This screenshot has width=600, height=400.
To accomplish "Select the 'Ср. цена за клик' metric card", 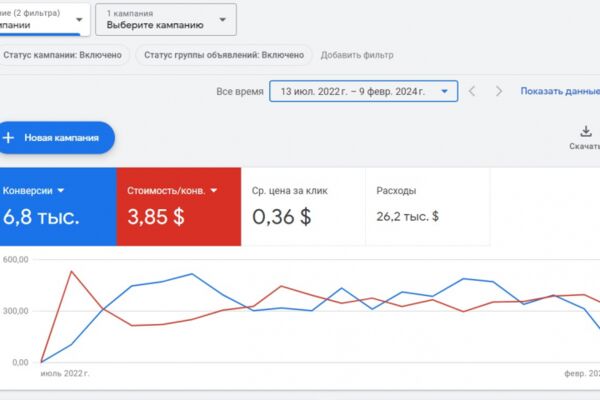I will pyautogui.click(x=303, y=207).
